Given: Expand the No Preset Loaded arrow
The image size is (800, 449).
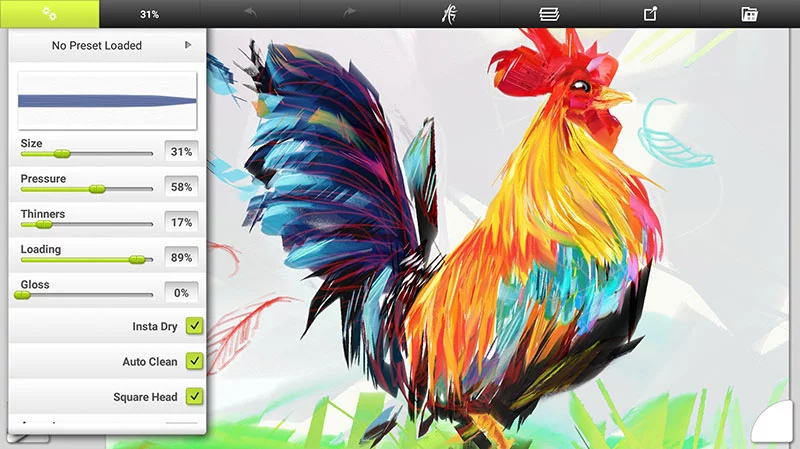Looking at the screenshot, I should tap(188, 45).
